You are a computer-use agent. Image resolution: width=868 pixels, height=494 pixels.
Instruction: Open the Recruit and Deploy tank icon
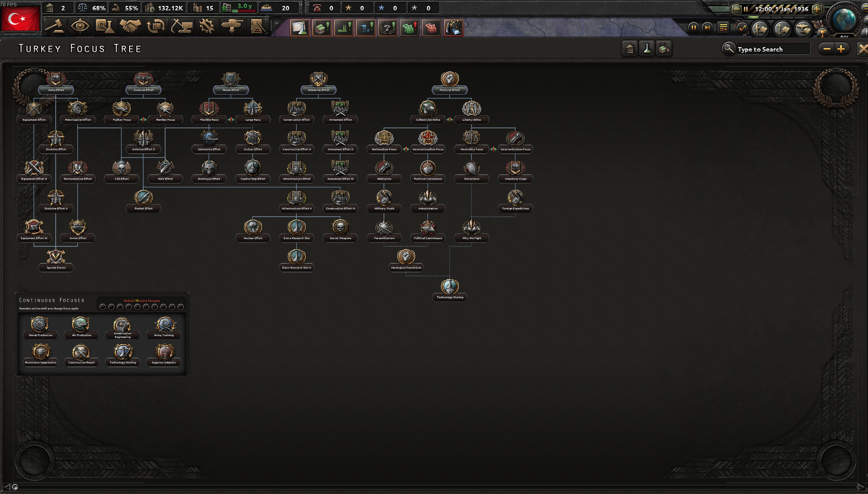pos(232,26)
